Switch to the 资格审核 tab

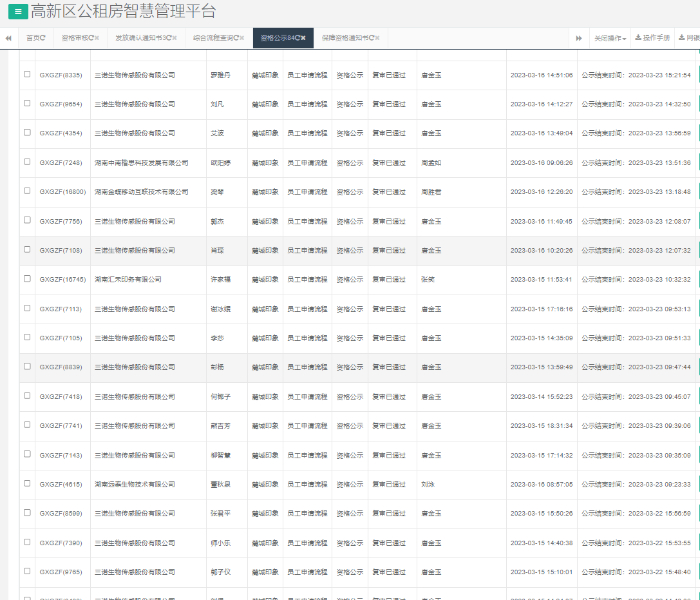pyautogui.click(x=74, y=38)
